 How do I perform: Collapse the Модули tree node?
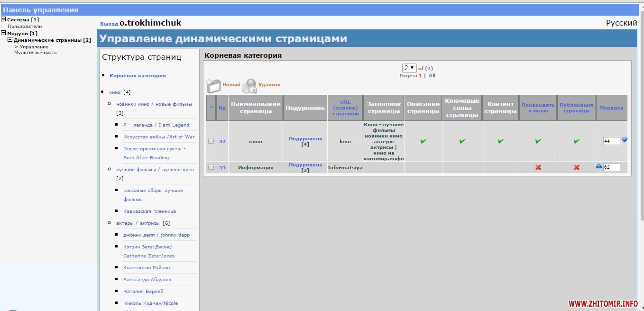click(3, 33)
